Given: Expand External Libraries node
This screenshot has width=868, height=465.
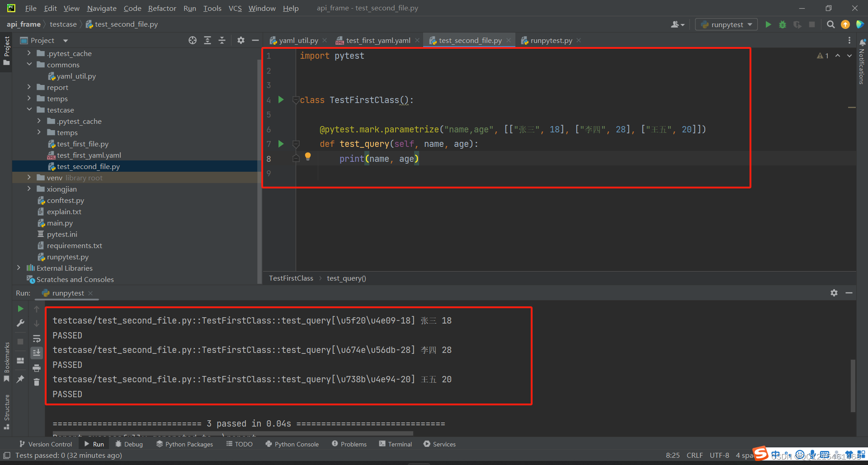Looking at the screenshot, I should (19, 268).
